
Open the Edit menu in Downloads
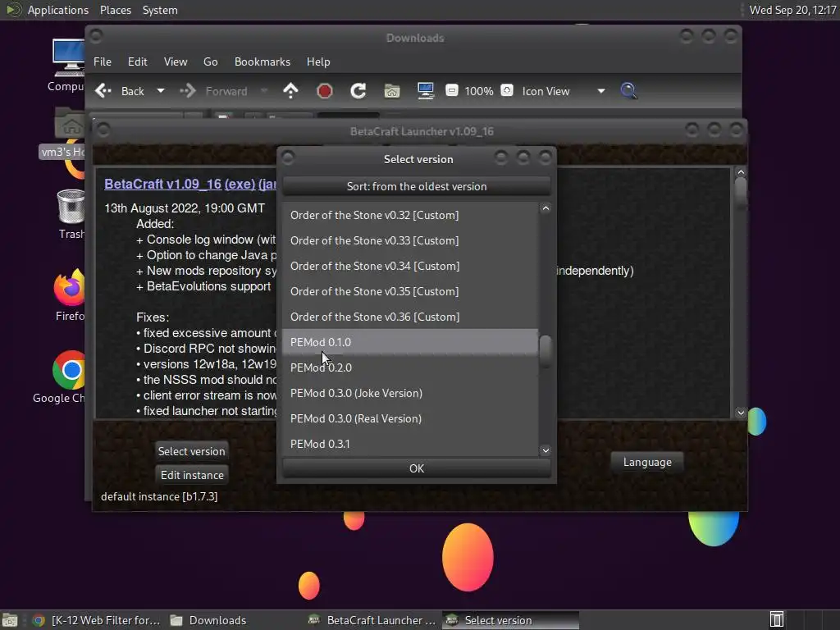point(137,62)
